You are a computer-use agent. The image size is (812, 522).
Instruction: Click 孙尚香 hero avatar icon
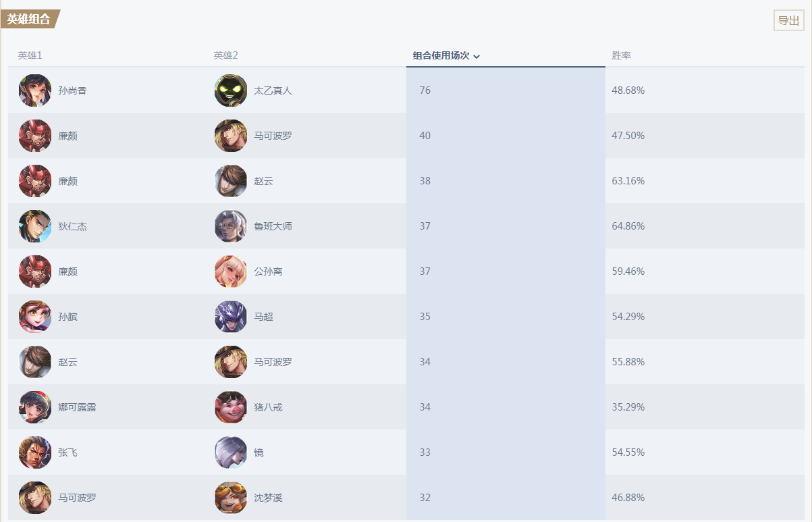tap(35, 90)
